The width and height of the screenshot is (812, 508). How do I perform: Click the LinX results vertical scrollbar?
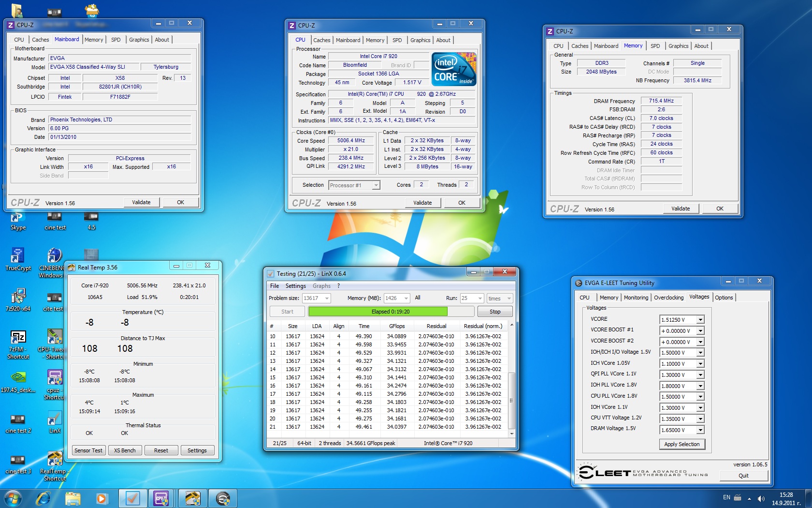[x=512, y=379]
